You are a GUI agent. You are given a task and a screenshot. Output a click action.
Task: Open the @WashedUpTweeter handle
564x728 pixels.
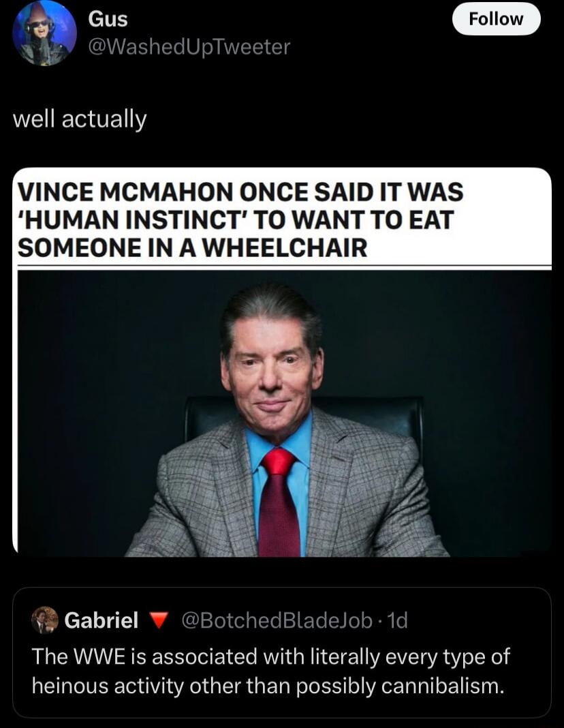[189, 47]
